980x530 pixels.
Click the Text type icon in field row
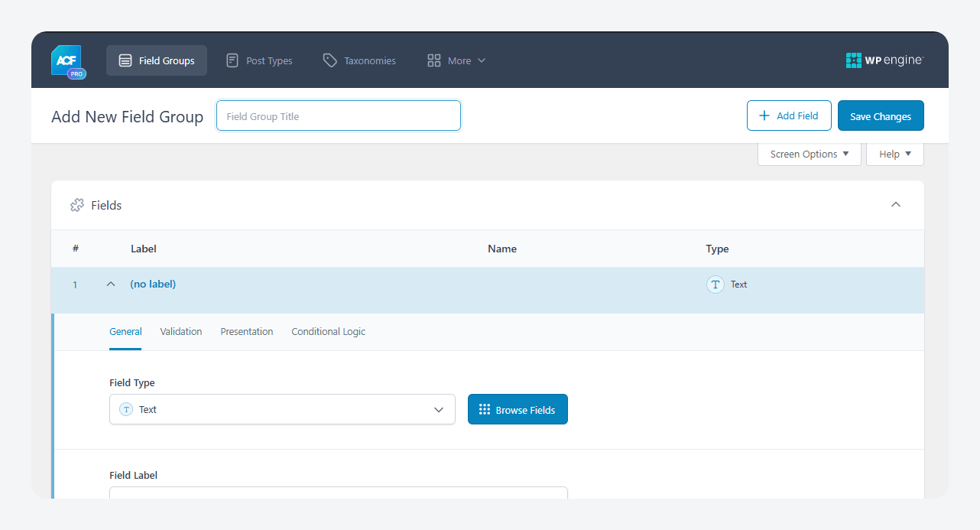(716, 285)
